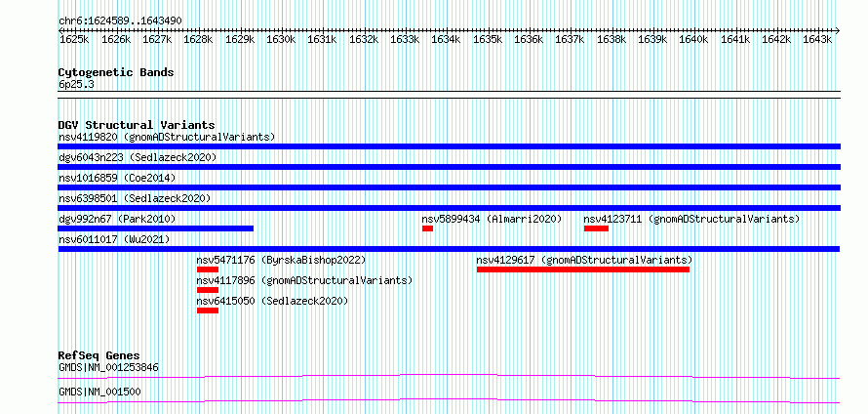Click the blue bar under dgv992n67
This screenshot has height=414, width=868.
(156, 228)
